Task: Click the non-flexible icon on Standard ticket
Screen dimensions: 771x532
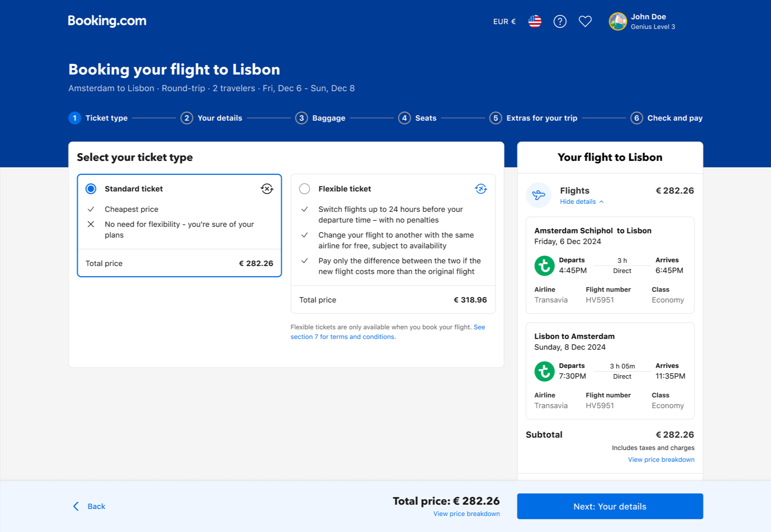Action: click(267, 189)
